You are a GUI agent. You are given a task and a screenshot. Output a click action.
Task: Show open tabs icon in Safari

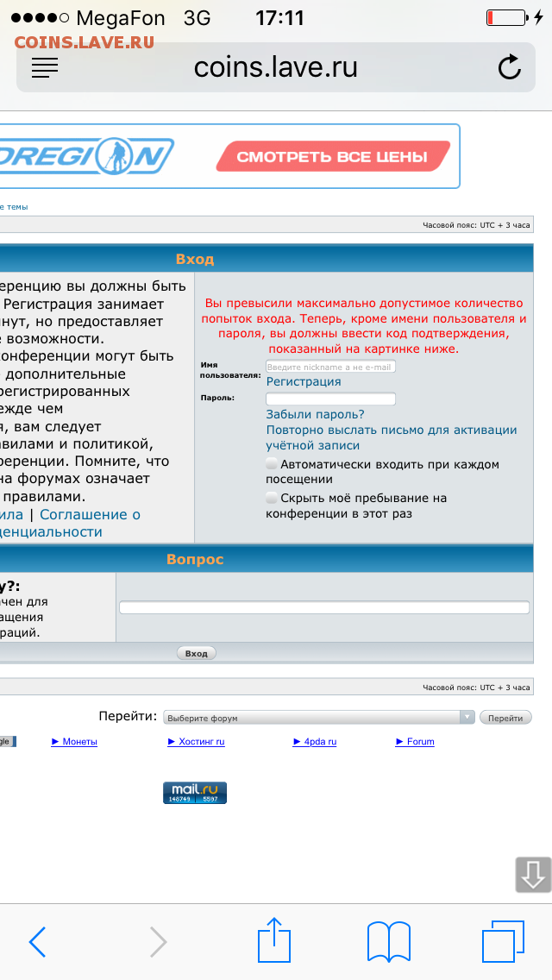click(x=503, y=940)
